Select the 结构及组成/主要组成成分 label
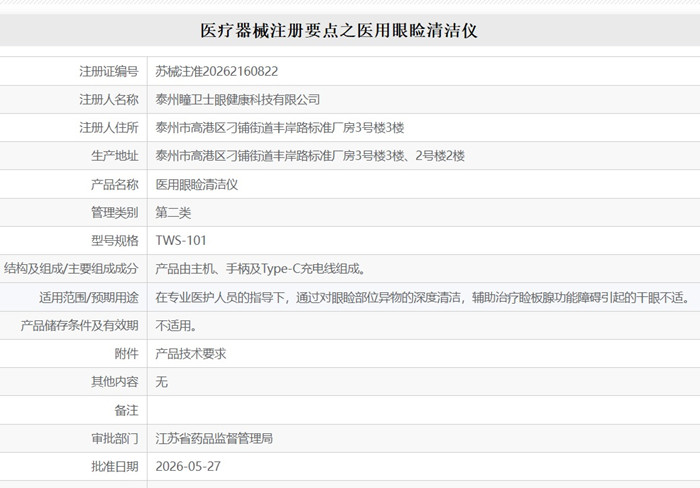The image size is (700, 488). 71,269
